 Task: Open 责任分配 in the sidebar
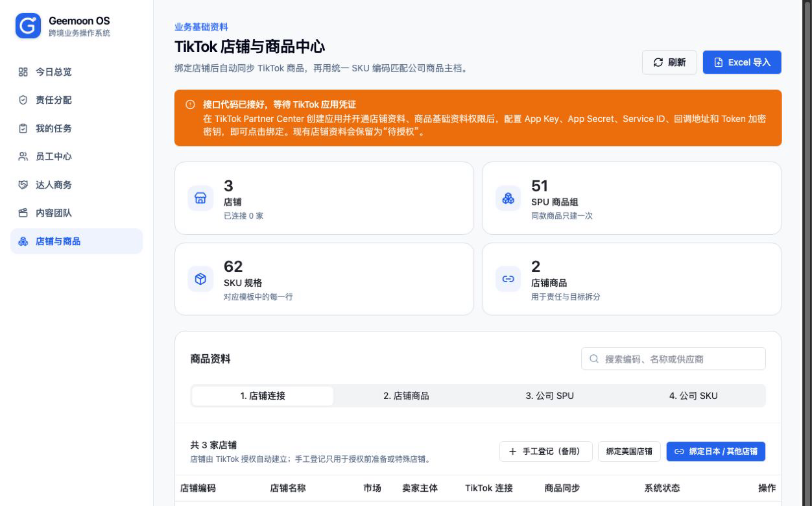tap(77, 100)
